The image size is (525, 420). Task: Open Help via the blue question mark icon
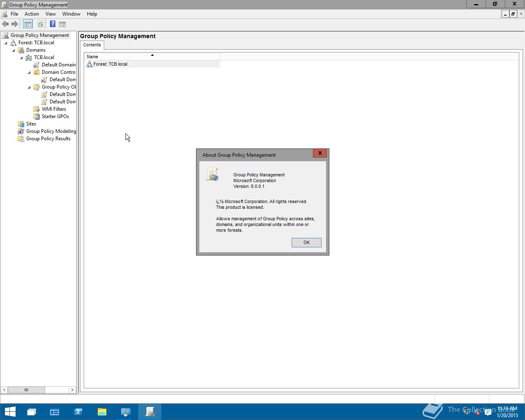click(x=52, y=24)
